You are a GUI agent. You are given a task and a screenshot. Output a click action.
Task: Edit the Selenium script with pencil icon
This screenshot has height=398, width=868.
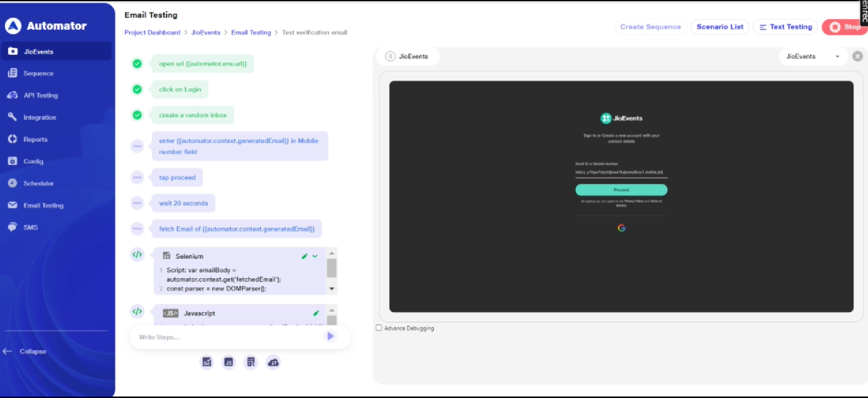(304, 256)
